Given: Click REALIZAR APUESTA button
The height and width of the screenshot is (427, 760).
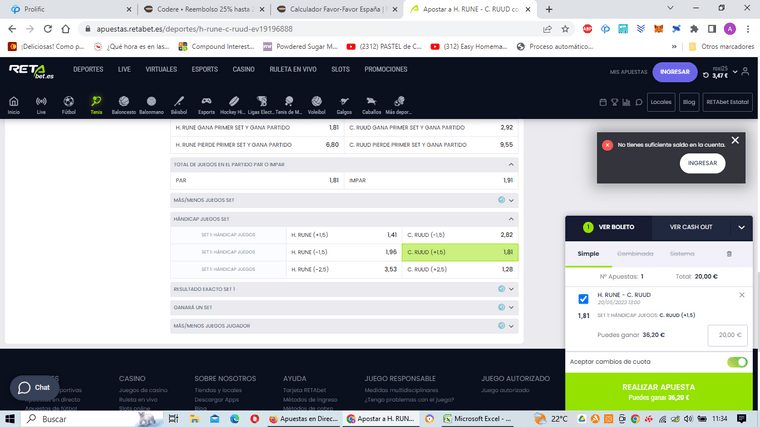Looking at the screenshot, I should pyautogui.click(x=659, y=392).
